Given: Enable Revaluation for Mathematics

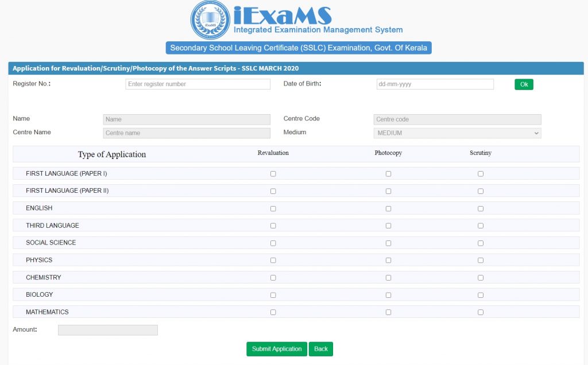Looking at the screenshot, I should pos(273,312).
